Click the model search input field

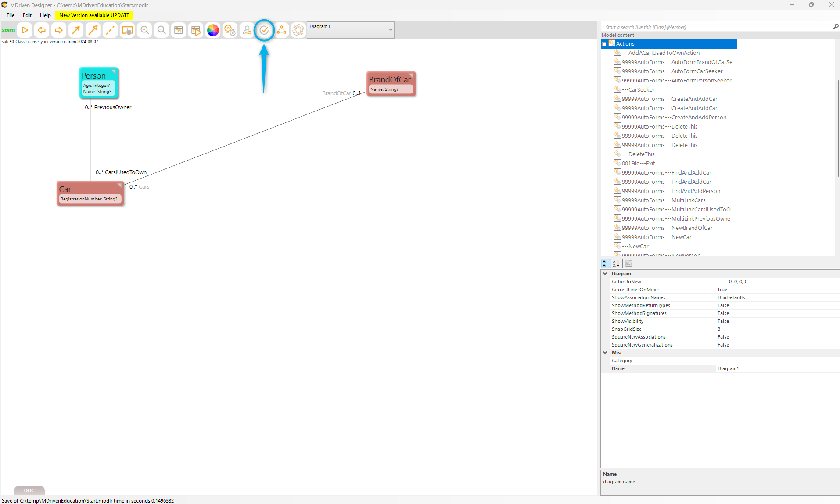click(x=715, y=27)
